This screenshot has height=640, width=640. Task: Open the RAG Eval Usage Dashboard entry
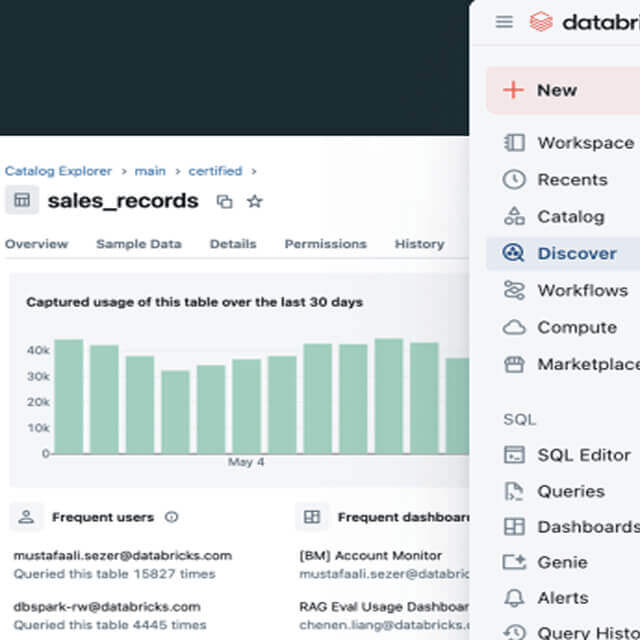pyautogui.click(x=384, y=607)
